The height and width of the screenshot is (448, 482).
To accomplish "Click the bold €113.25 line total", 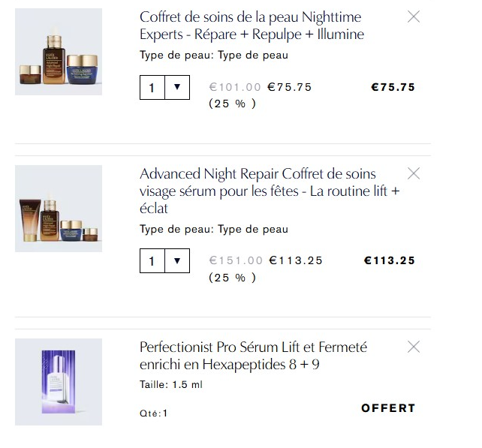I will [x=389, y=260].
